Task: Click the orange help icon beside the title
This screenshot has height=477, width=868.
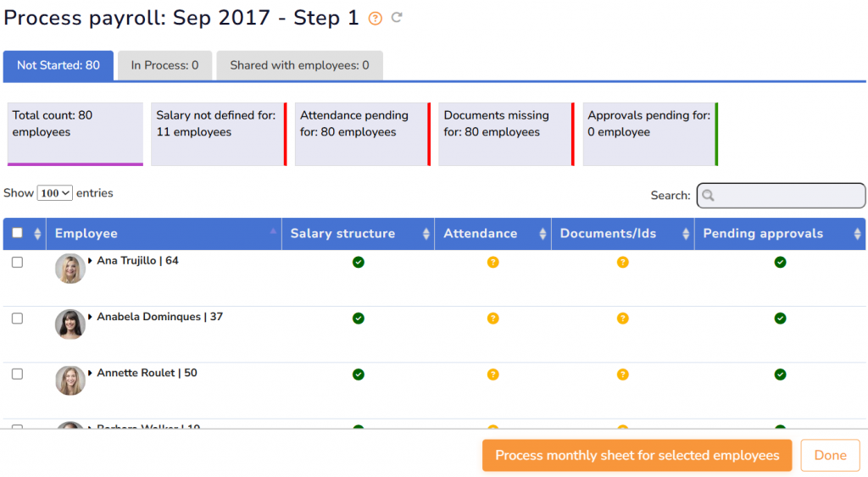Action: click(376, 19)
